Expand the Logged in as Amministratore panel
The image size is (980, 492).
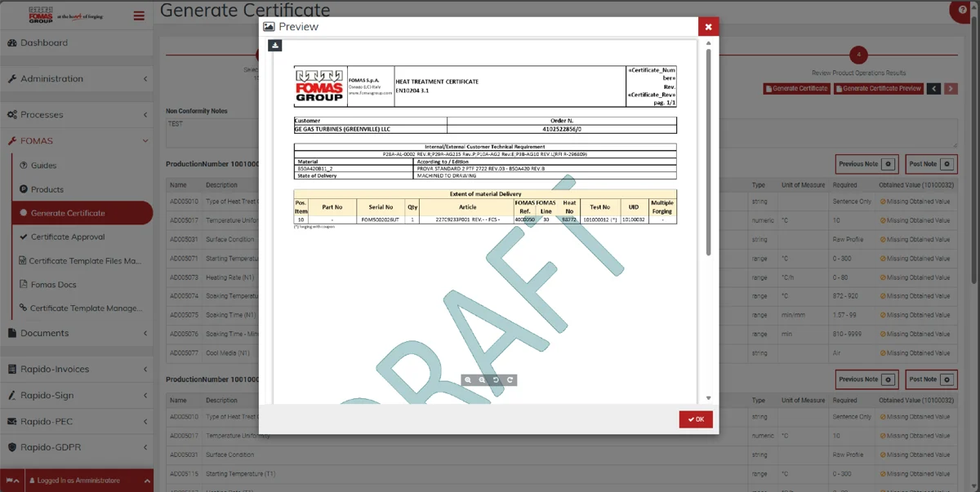[x=90, y=481]
